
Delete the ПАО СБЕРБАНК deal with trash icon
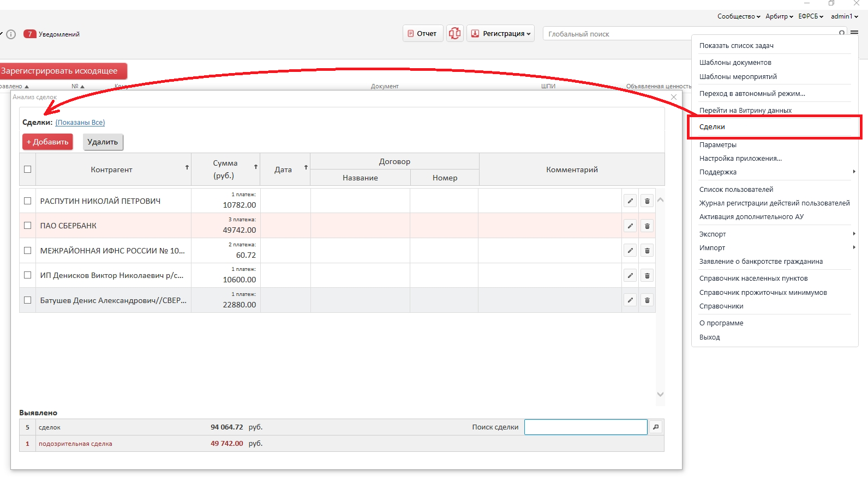click(x=647, y=226)
